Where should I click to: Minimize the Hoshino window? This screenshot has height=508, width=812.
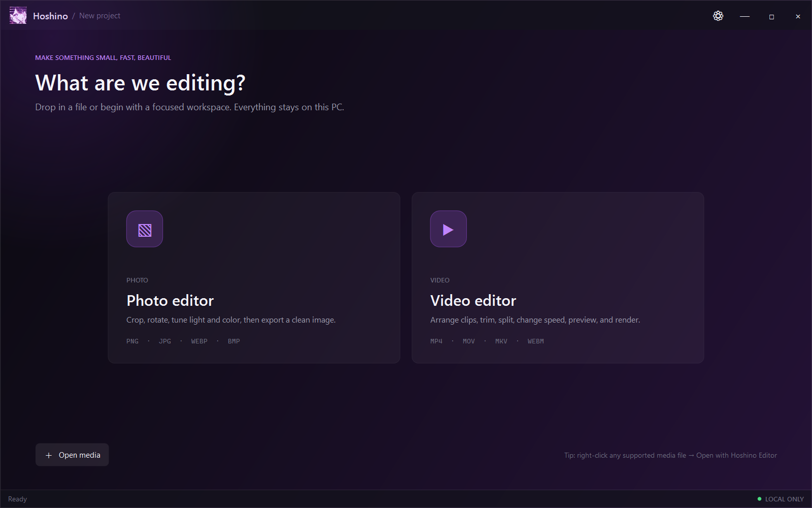coord(745,16)
